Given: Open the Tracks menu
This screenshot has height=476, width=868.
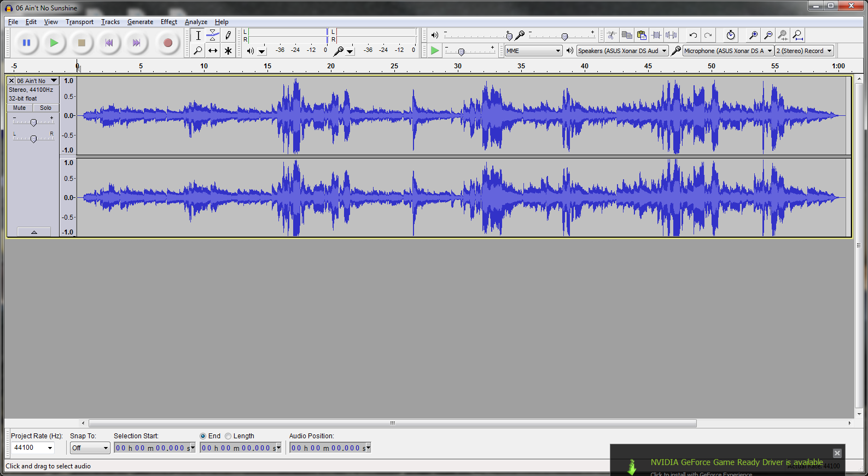Looking at the screenshot, I should [x=110, y=22].
